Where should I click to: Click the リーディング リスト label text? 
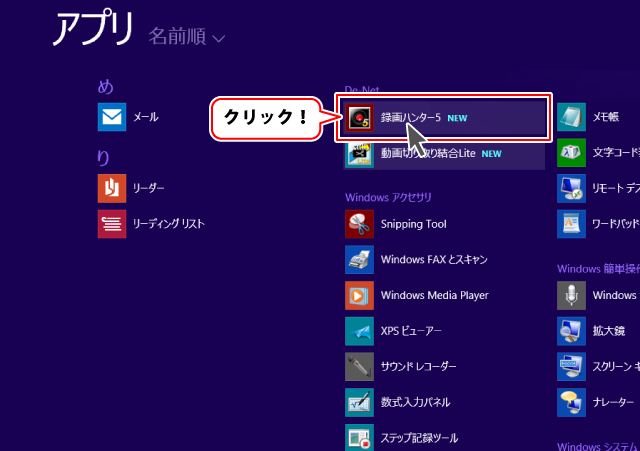point(169,224)
